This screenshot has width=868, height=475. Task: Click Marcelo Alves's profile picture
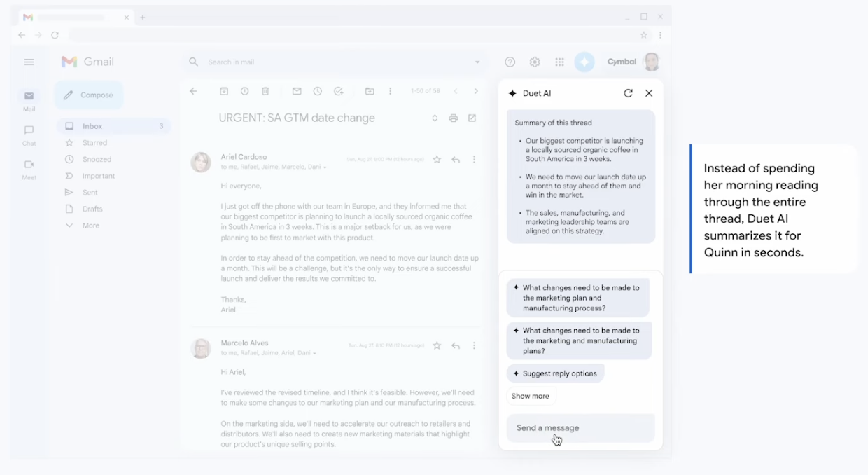tap(201, 348)
